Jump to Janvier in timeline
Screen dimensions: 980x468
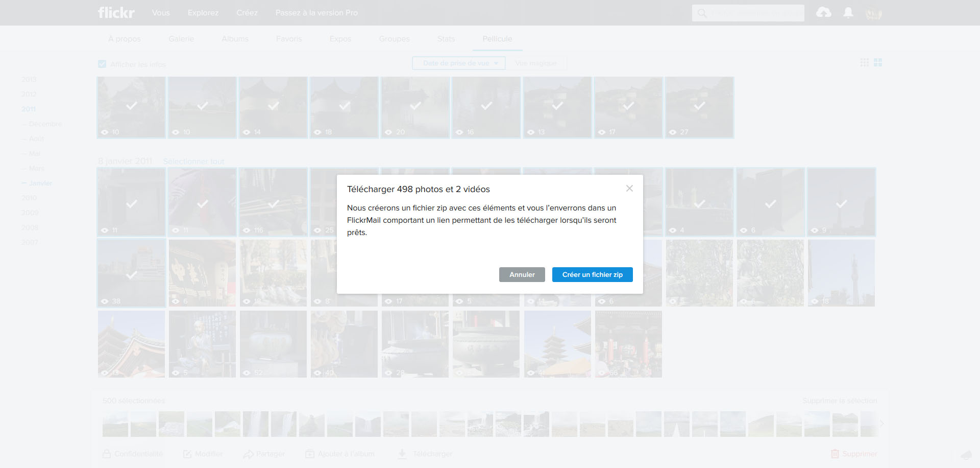[40, 183]
